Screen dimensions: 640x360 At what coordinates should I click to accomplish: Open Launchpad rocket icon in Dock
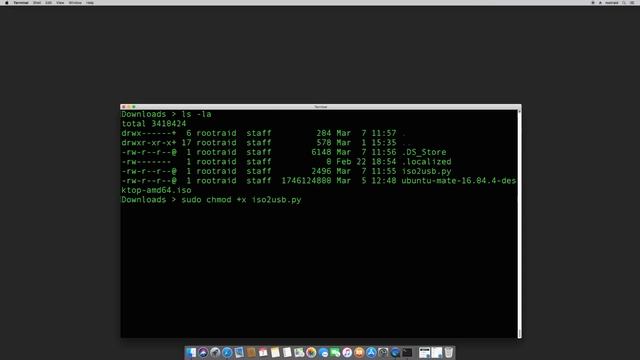pos(215,352)
